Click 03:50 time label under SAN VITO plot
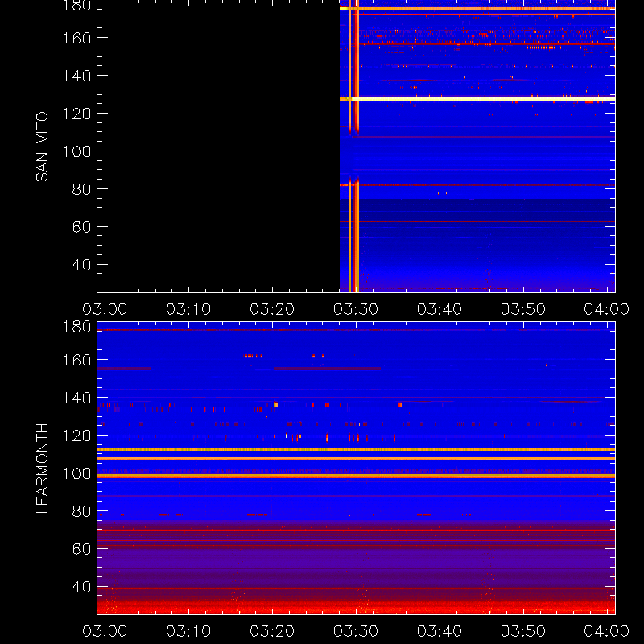The height and width of the screenshot is (644, 644). coord(523,309)
